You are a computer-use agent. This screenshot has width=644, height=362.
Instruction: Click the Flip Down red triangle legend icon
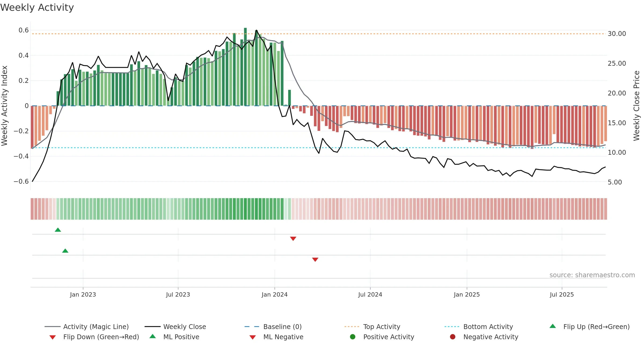(x=53, y=337)
